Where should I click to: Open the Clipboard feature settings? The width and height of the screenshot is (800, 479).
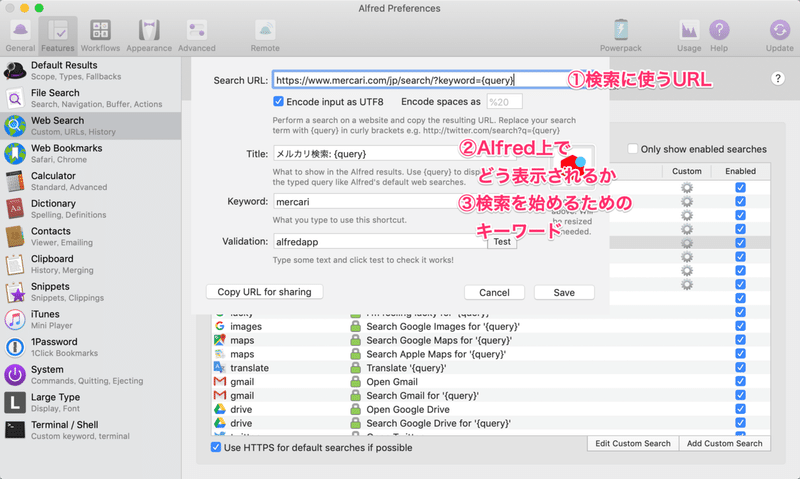coord(91,264)
